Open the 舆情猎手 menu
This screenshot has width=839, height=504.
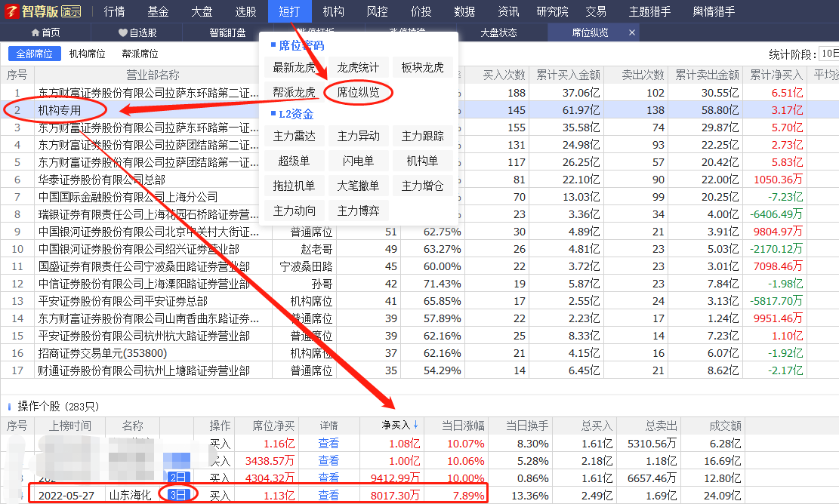714,11
